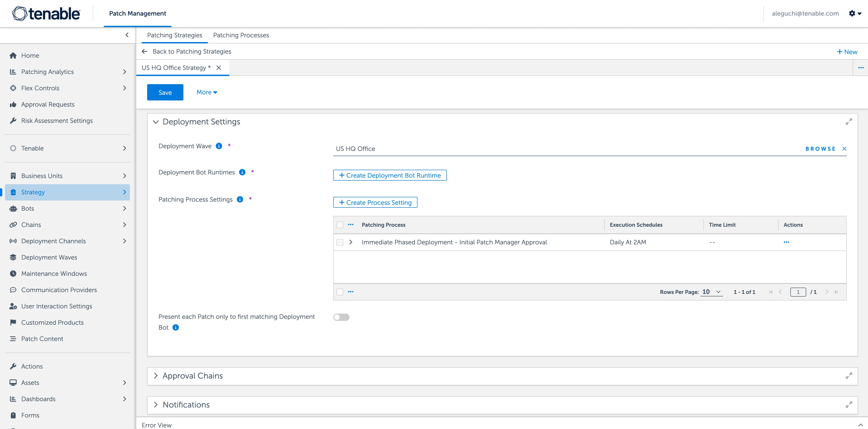
Task: Expand the Error View panel
Action: click(860, 425)
